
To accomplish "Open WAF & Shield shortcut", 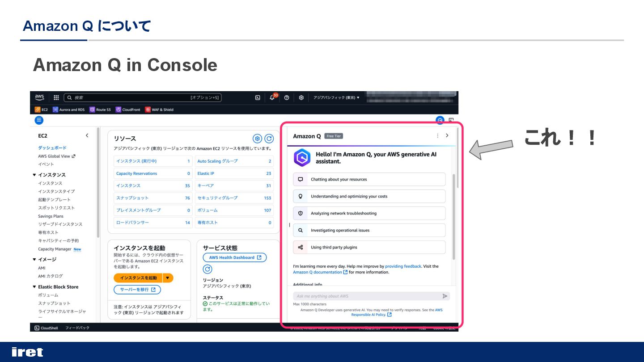I will point(159,109).
